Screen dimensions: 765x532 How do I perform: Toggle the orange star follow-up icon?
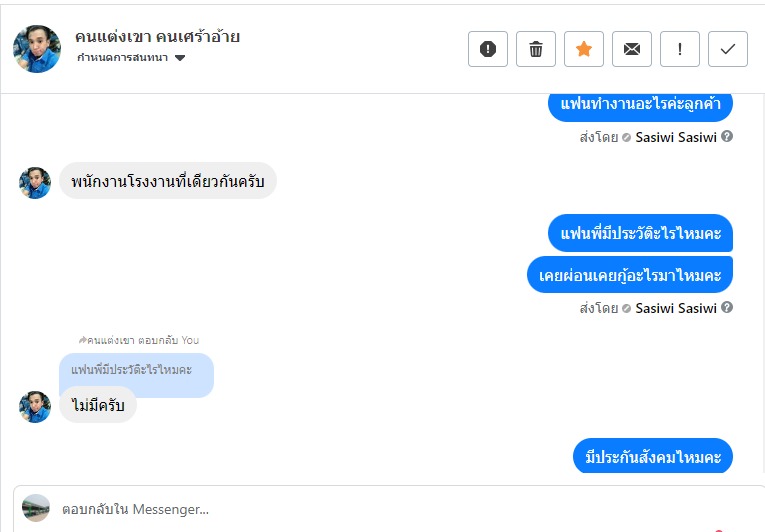584,49
